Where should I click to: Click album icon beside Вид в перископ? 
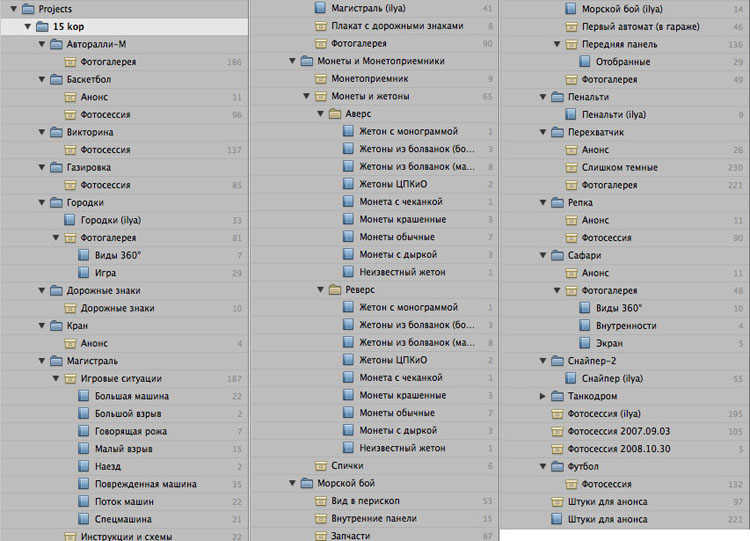321,501
